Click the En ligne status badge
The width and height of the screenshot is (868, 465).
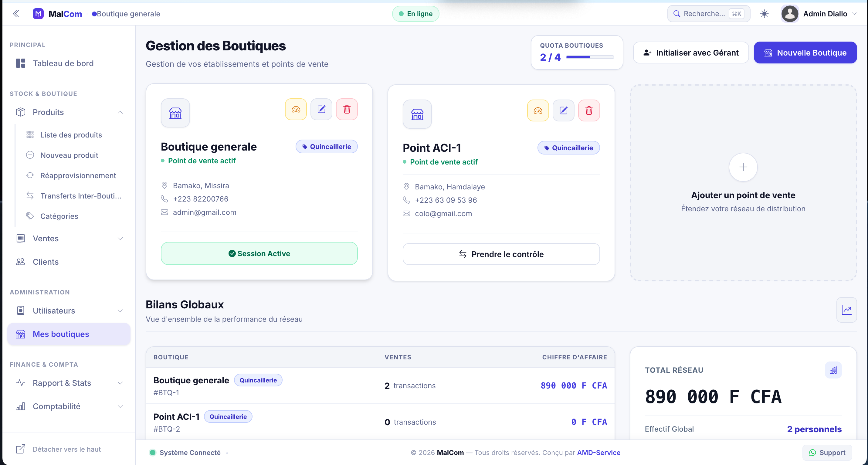415,13
